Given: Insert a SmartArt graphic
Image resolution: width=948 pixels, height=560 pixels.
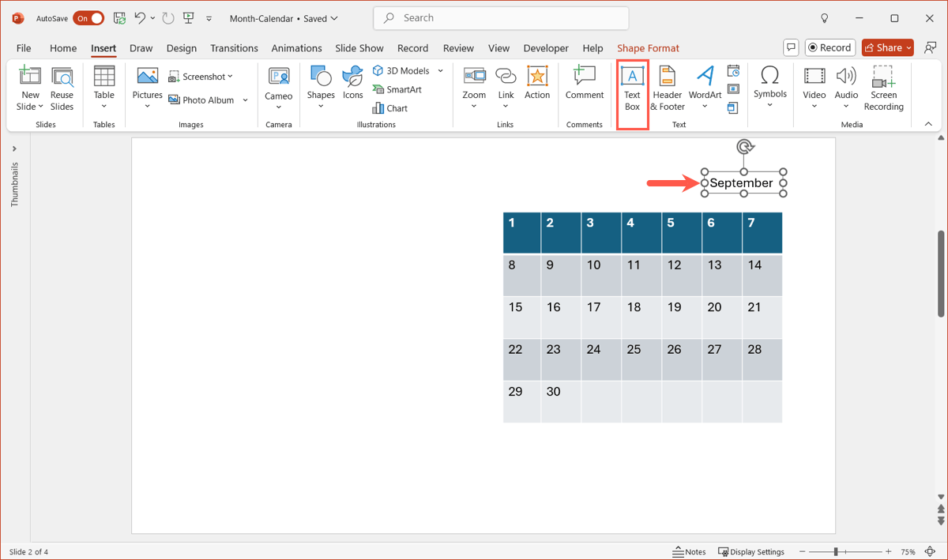Looking at the screenshot, I should tap(397, 89).
